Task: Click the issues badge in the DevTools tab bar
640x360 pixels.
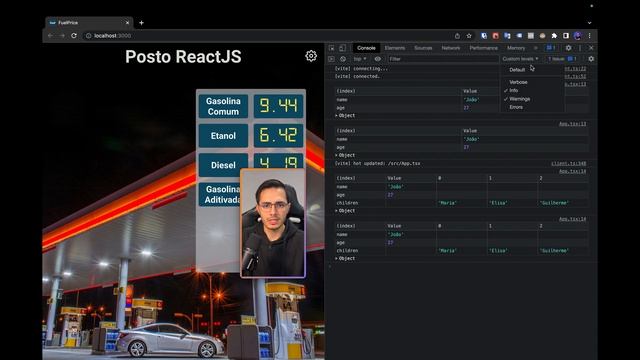Action: pos(551,48)
